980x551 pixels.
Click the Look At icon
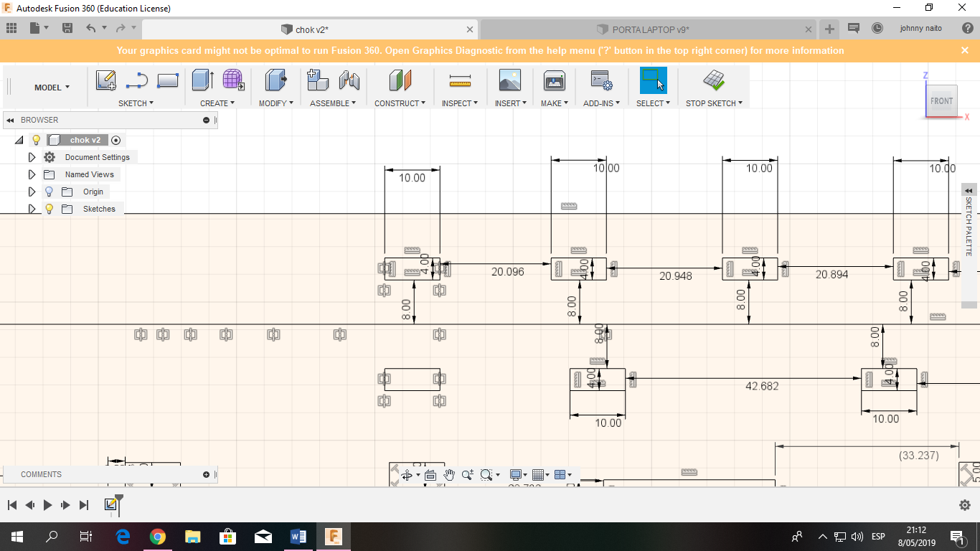tap(430, 475)
